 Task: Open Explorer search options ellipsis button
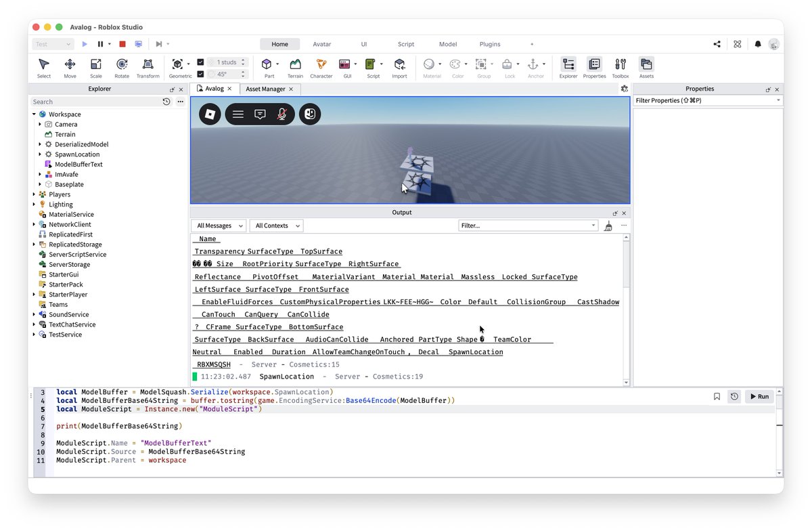pyautogui.click(x=180, y=102)
